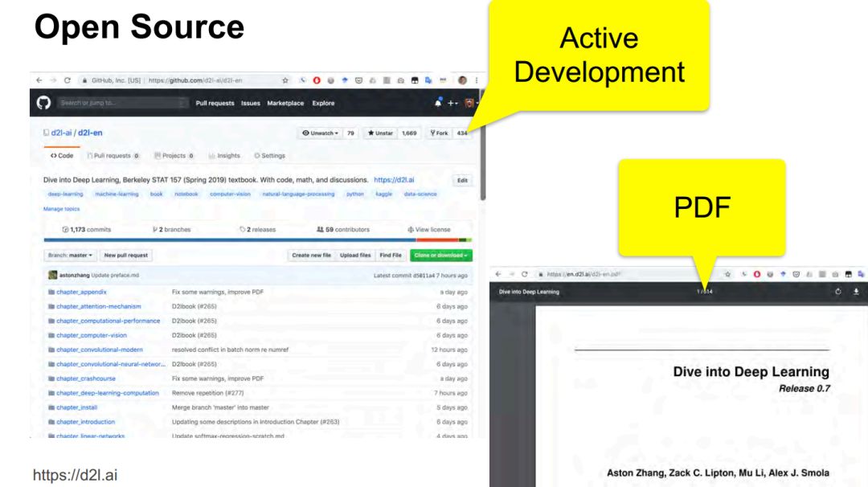This screenshot has width=868, height=487.
Task: Go back in the GitHub browser window
Action: [x=39, y=80]
